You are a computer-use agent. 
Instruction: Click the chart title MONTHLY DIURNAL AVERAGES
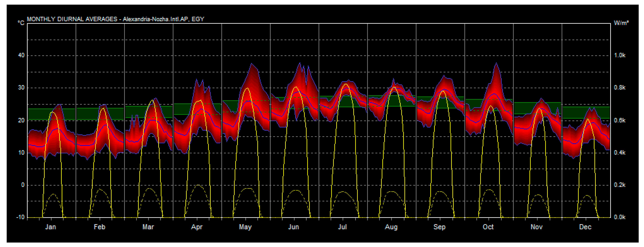coord(72,19)
